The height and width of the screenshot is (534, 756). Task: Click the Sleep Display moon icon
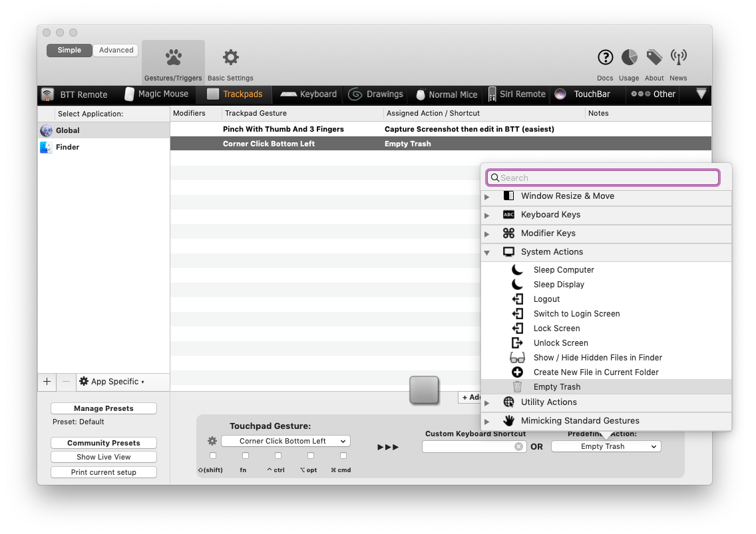(x=517, y=285)
